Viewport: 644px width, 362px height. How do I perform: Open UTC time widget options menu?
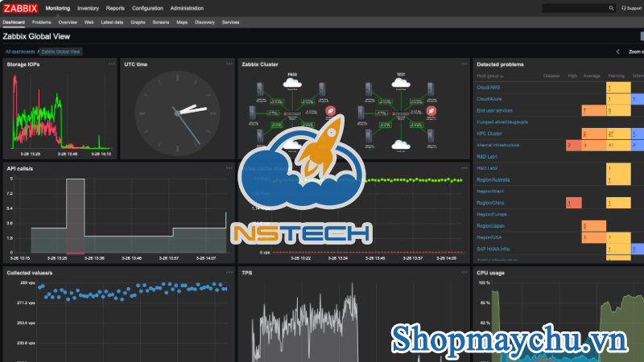(229, 64)
